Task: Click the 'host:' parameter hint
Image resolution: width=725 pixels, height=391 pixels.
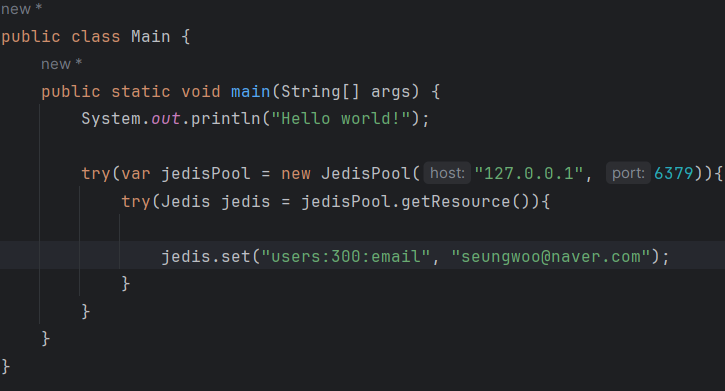Action: (x=447, y=173)
